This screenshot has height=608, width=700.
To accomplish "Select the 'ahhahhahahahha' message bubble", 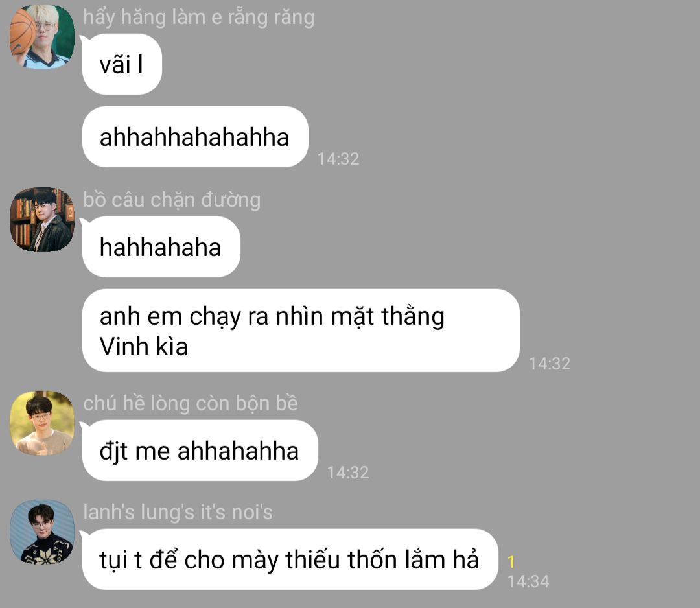I will click(195, 137).
